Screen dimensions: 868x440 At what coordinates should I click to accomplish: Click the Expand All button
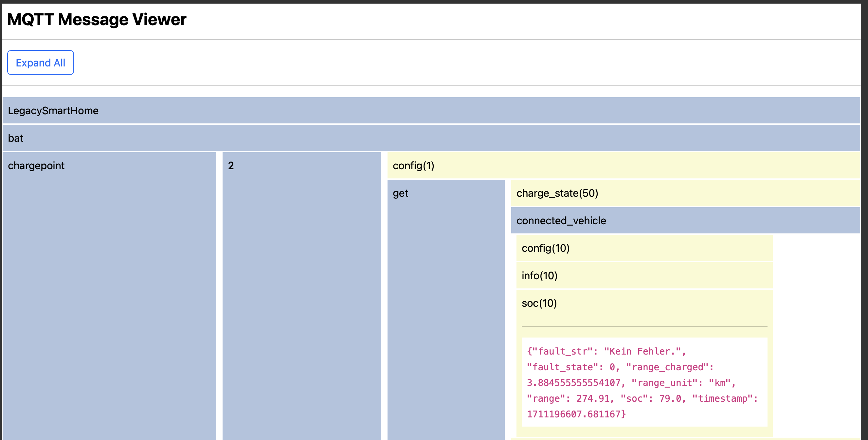pyautogui.click(x=41, y=63)
